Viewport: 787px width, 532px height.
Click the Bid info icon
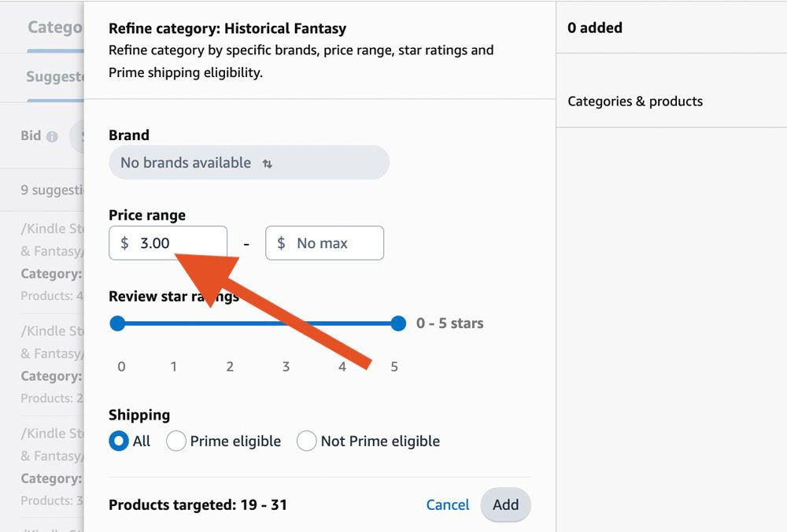click(x=52, y=136)
